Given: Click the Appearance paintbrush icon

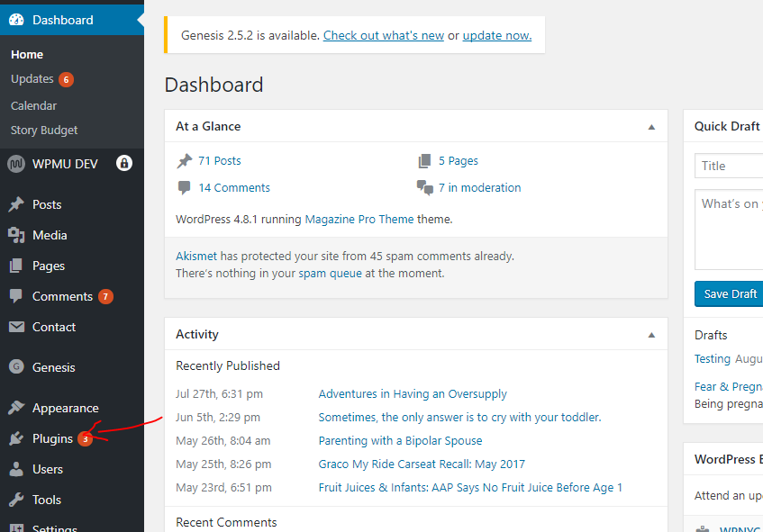Looking at the screenshot, I should pos(16,408).
